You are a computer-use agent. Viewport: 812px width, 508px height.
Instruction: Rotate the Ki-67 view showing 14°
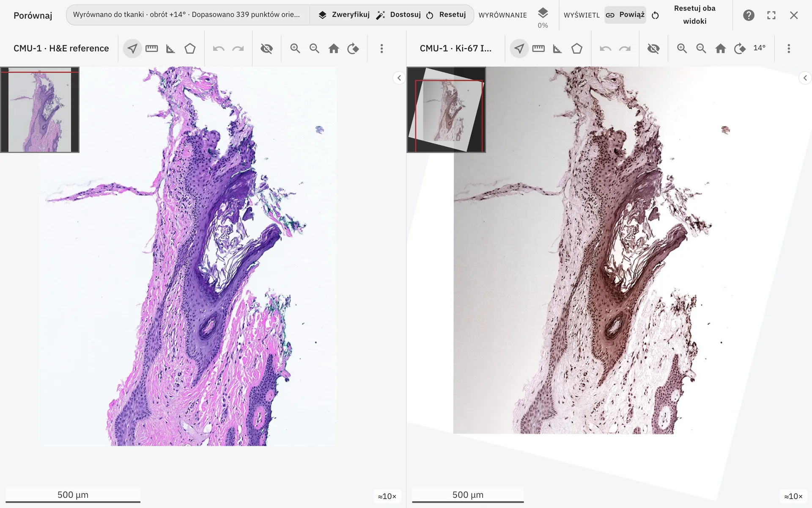pos(740,49)
